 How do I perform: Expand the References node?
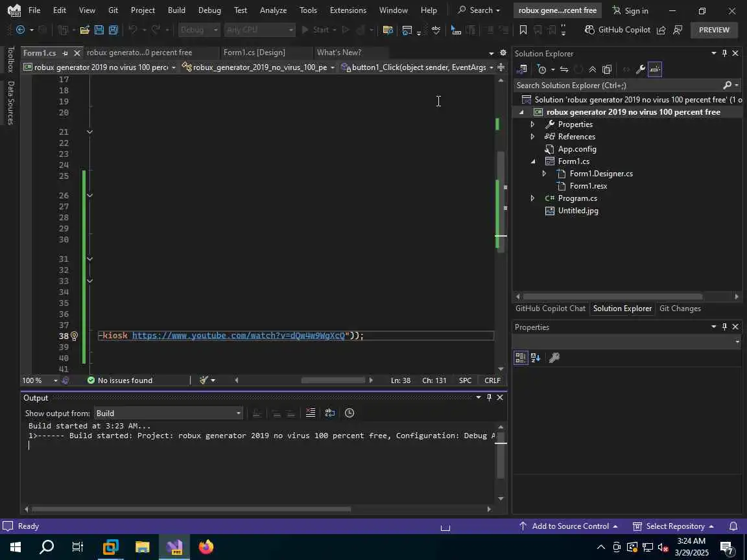tap(532, 137)
